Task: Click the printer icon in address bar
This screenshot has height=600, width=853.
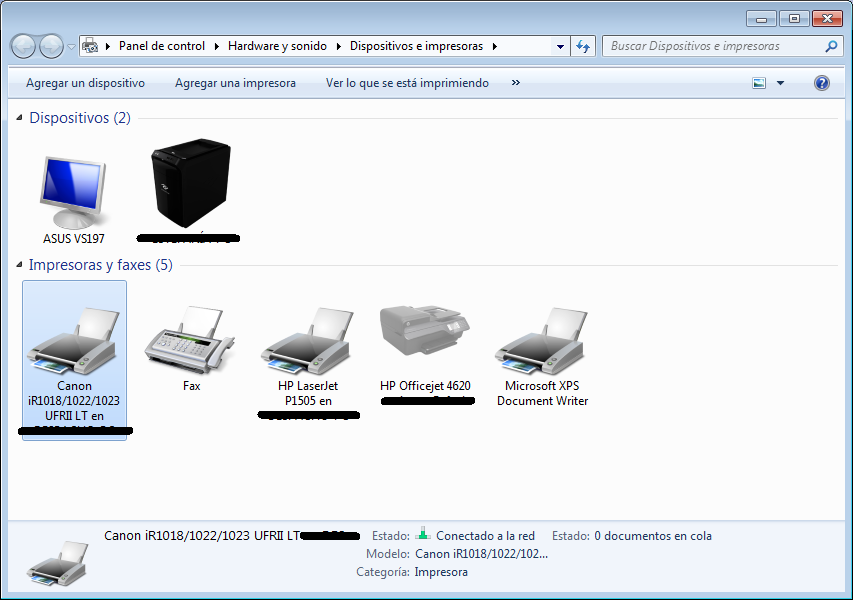Action: click(90, 46)
